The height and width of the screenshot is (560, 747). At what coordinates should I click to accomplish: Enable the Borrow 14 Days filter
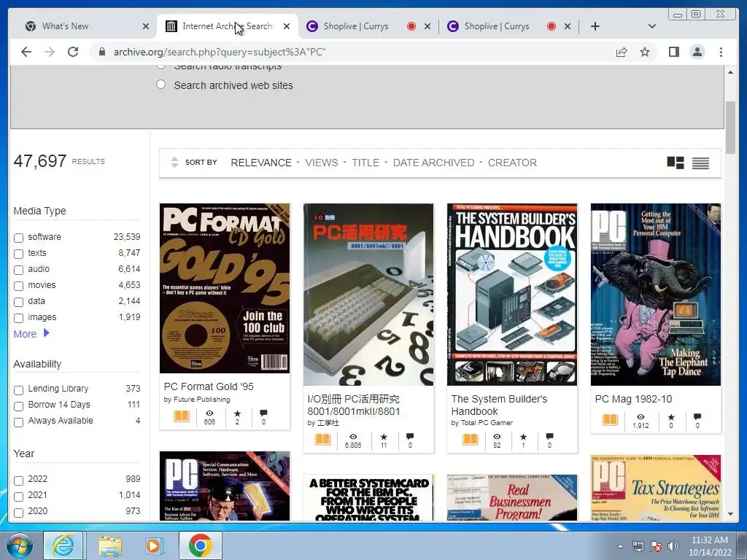tap(18, 406)
